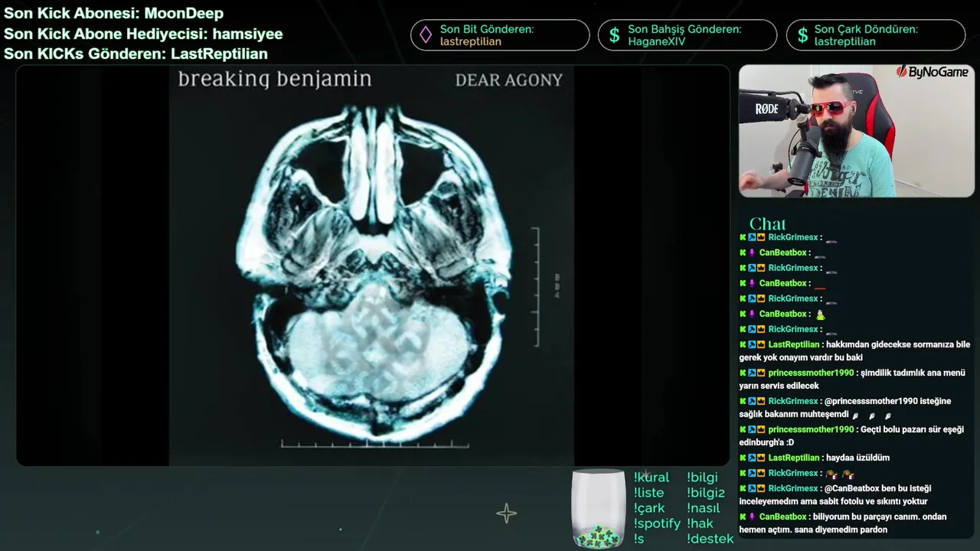980x551 pixels.
Task: Click the !destek command
Action: coord(710,538)
